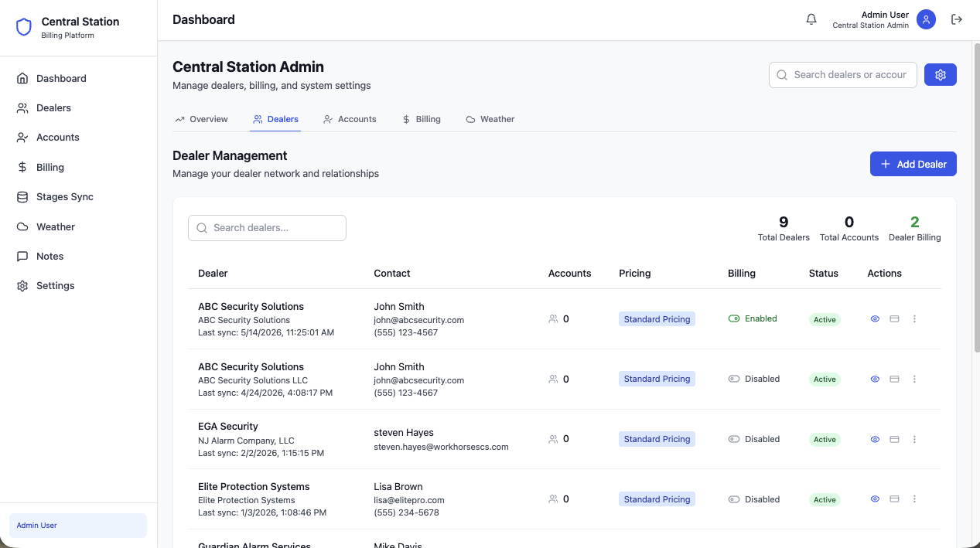This screenshot has width=980, height=548.
Task: Disable billing toggle for ABC Security Solutions
Action: click(734, 318)
